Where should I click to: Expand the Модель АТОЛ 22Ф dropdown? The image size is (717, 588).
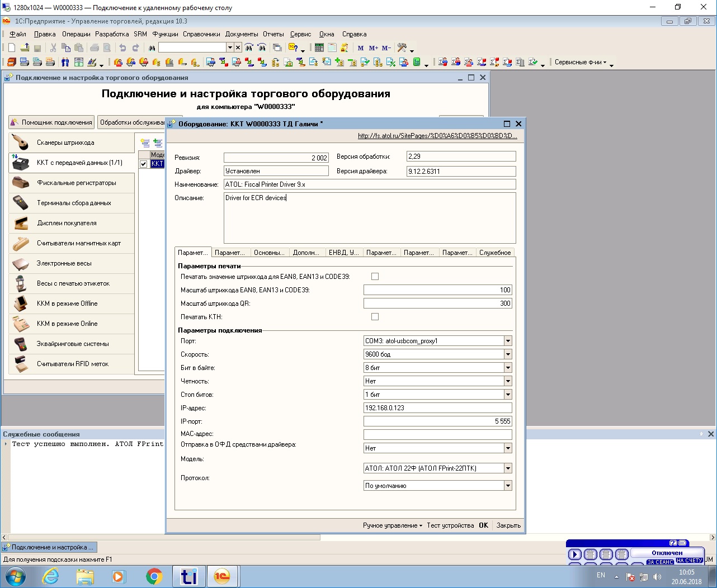[508, 468]
